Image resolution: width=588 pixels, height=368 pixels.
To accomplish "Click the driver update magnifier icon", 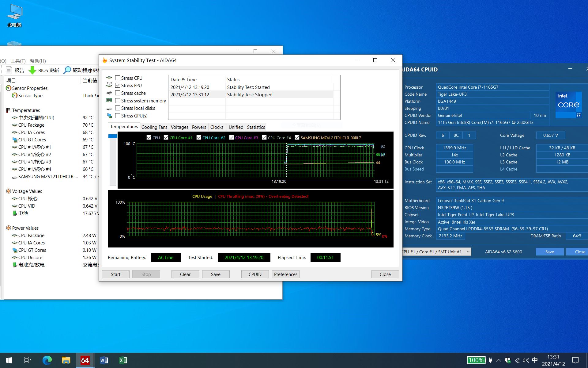I will (67, 70).
